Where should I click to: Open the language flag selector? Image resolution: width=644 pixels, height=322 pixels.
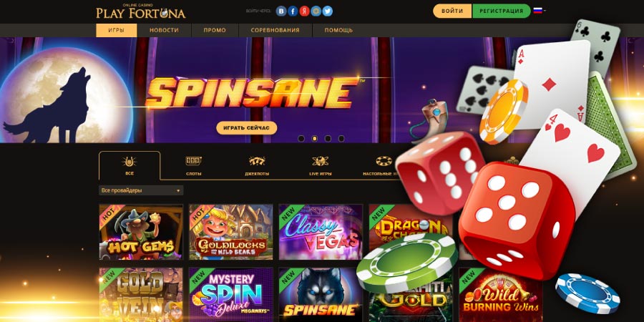pyautogui.click(x=540, y=11)
